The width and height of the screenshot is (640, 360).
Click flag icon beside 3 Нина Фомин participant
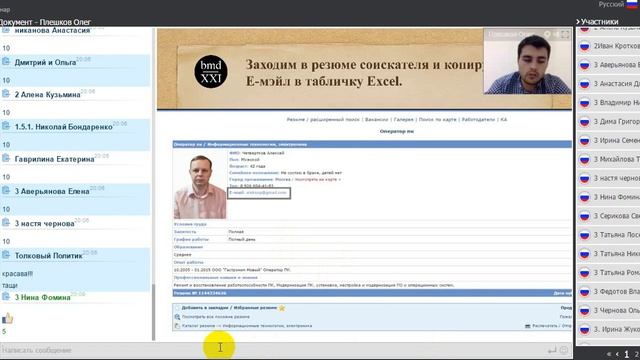pos(584,197)
